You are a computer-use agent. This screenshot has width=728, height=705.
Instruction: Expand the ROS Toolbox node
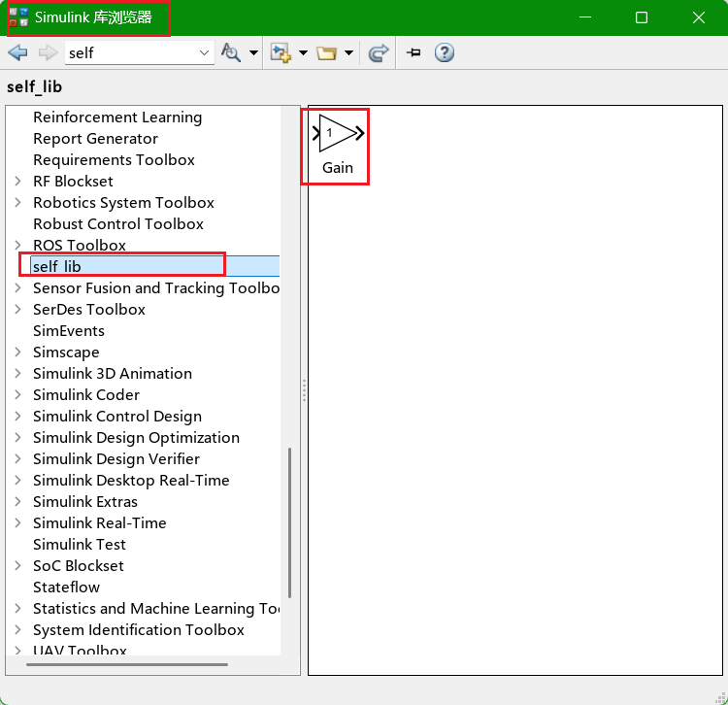click(18, 246)
